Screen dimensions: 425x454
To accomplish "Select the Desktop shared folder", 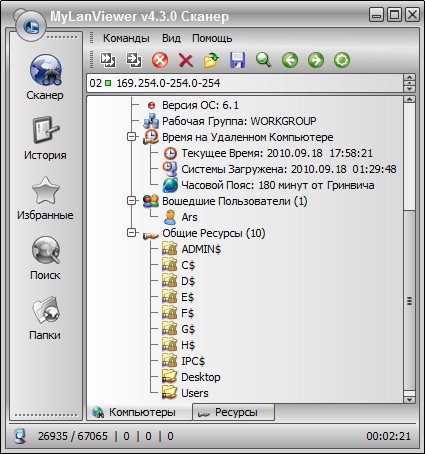I will 201,377.
